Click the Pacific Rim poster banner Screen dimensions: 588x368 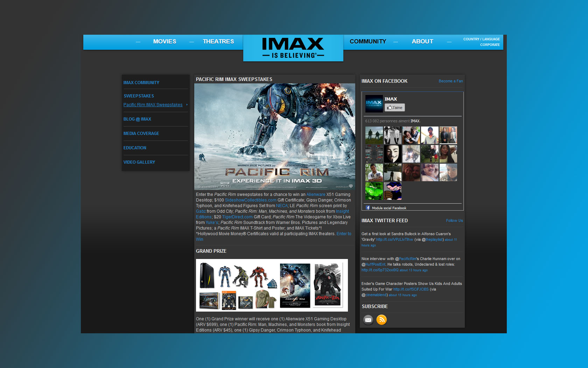click(x=275, y=137)
